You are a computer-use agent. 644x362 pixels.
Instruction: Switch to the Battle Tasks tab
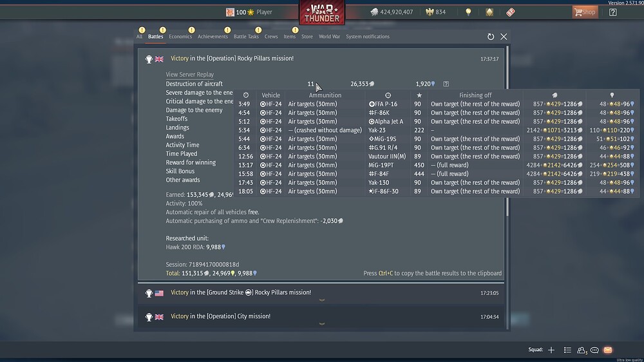coord(246,37)
